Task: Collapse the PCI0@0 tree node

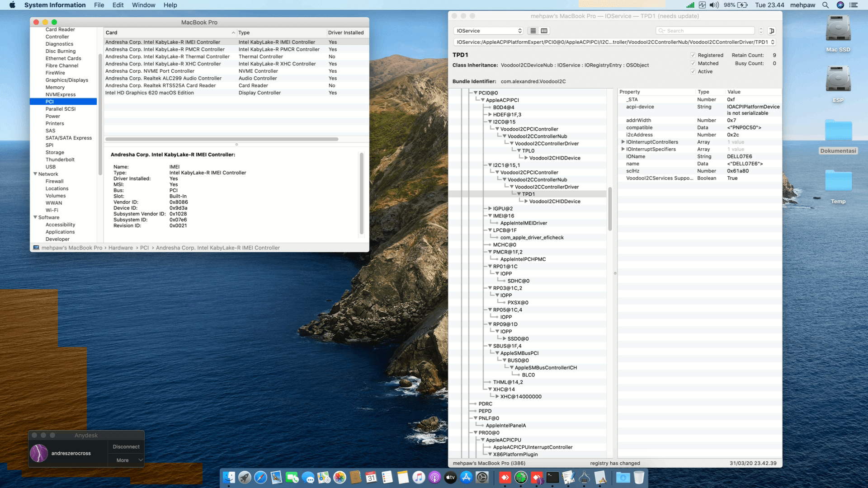Action: 476,92
